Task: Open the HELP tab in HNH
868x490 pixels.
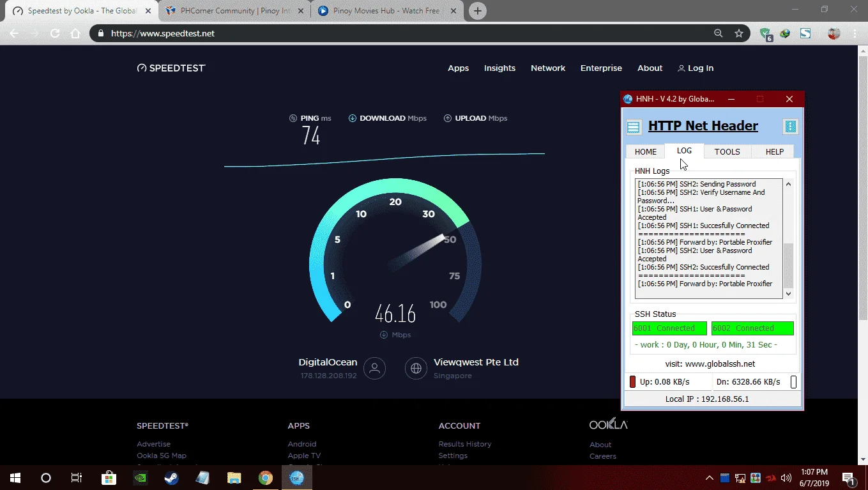Action: tap(774, 151)
